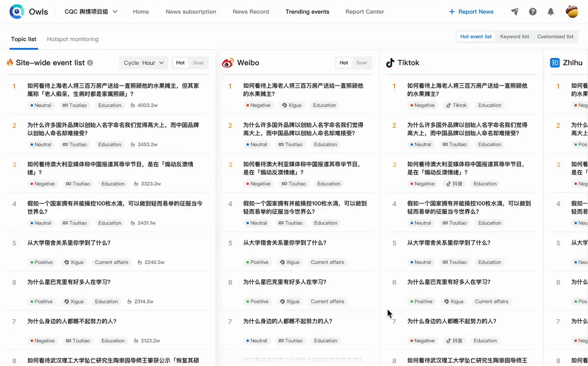Select Soar in Site-wide event list
Image resolution: width=588 pixels, height=366 pixels.
198,63
